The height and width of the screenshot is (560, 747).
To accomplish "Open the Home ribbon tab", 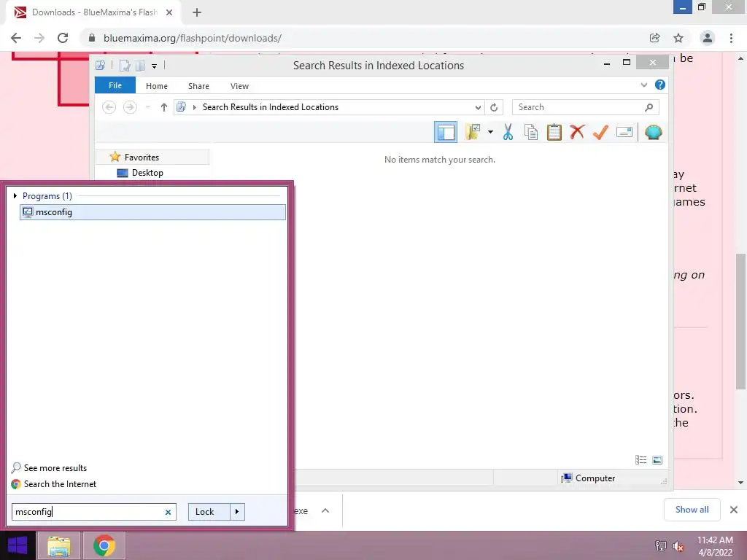I will click(157, 86).
